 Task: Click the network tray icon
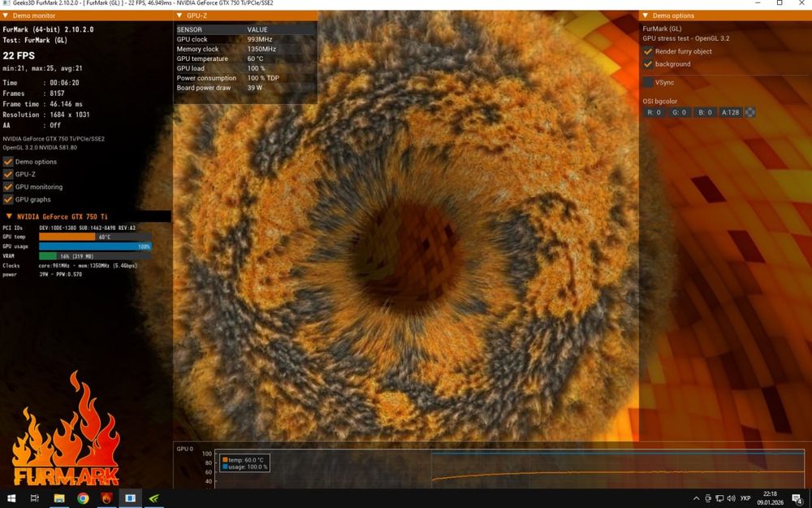(719, 499)
